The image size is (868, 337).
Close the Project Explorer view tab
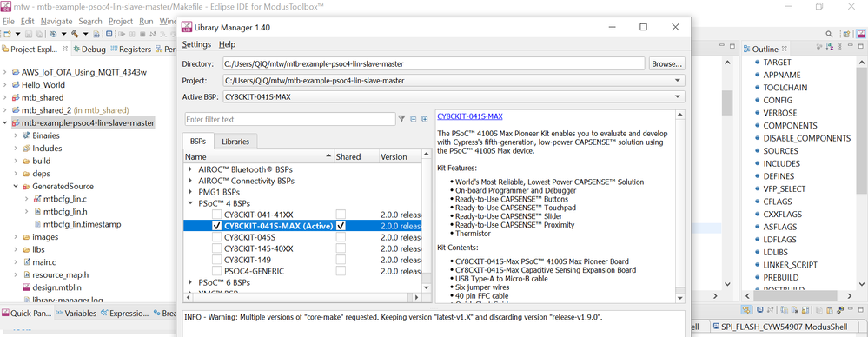pos(65,49)
